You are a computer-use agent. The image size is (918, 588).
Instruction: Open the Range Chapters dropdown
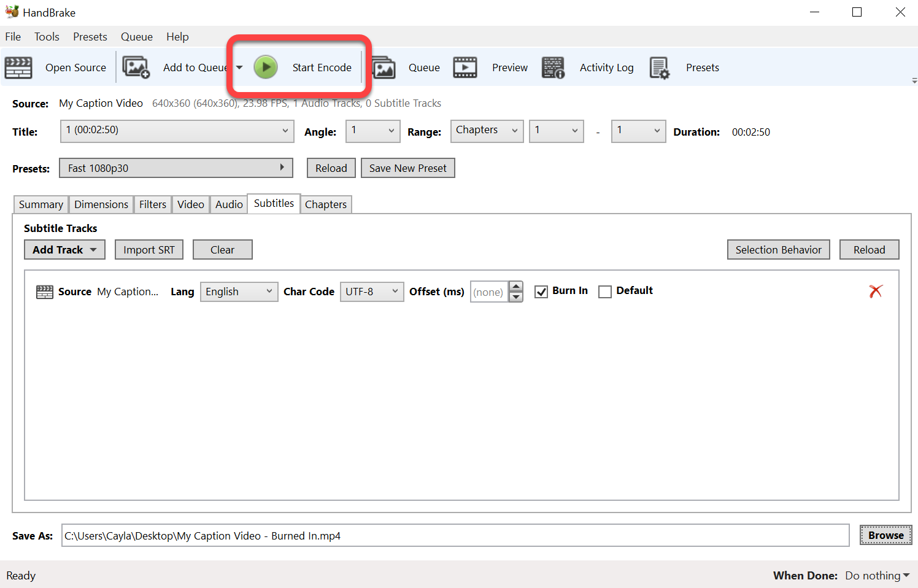[x=487, y=131]
